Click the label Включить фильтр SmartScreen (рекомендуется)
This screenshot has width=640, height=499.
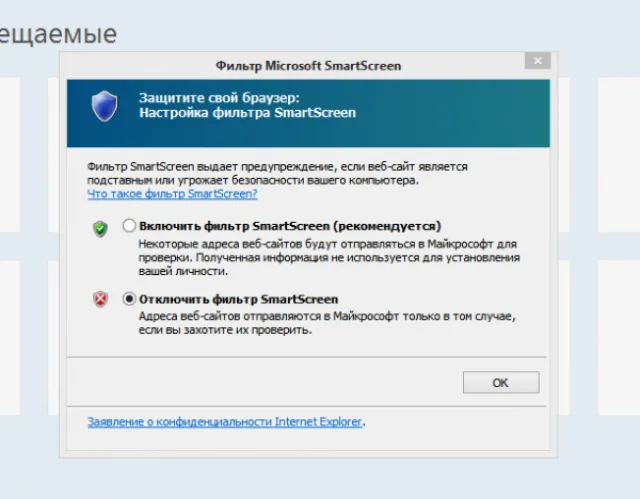[290, 226]
